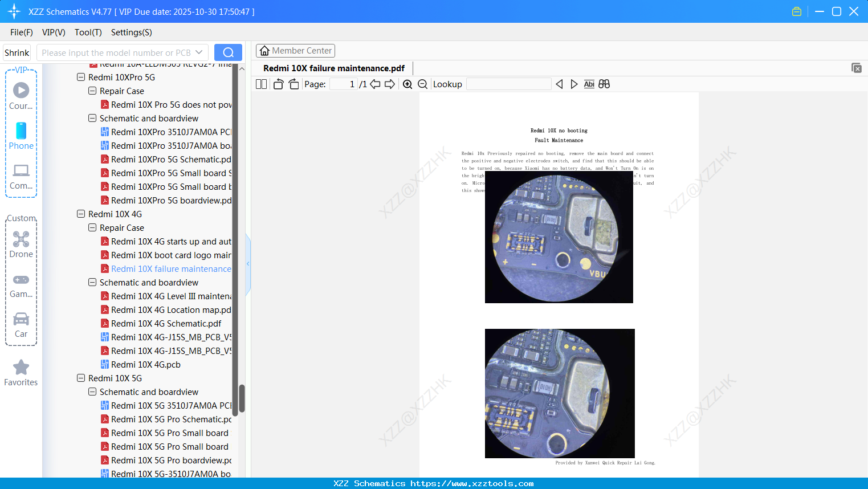Open the Course section in the sidebar
The image size is (868, 489).
point(21,96)
